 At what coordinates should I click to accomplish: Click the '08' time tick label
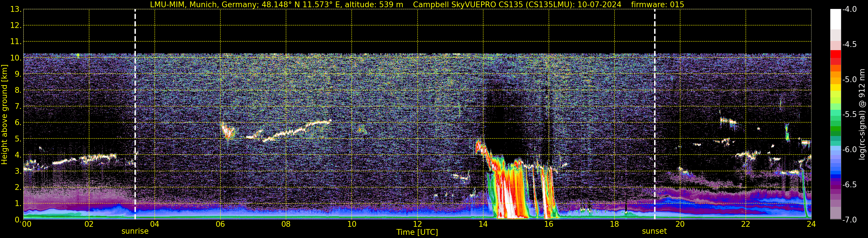pos(286,224)
